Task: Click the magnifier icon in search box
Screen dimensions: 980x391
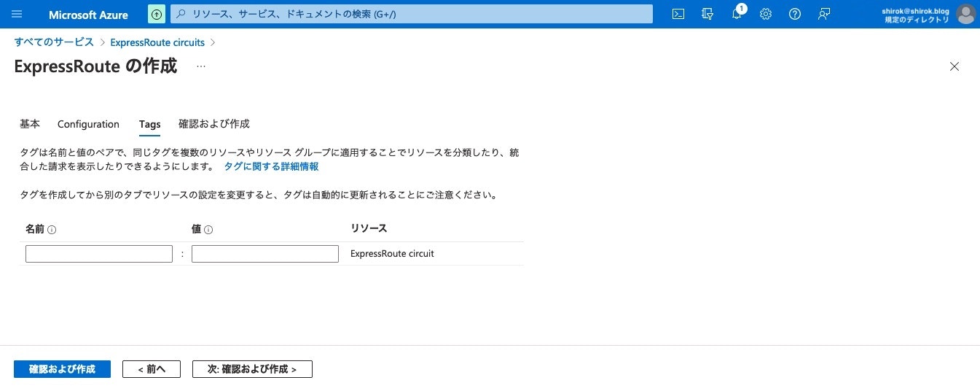Action: 182,14
